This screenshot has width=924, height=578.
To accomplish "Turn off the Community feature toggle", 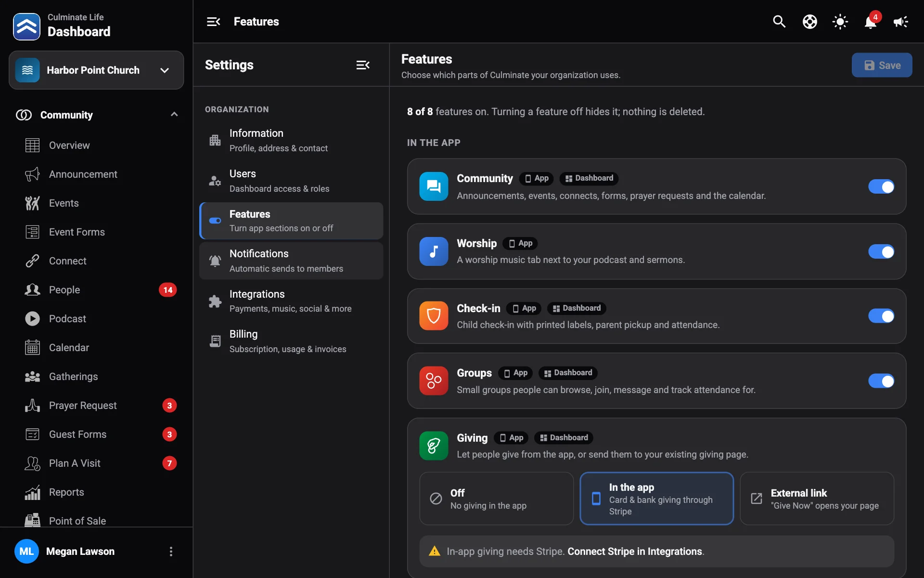I will pos(881,186).
